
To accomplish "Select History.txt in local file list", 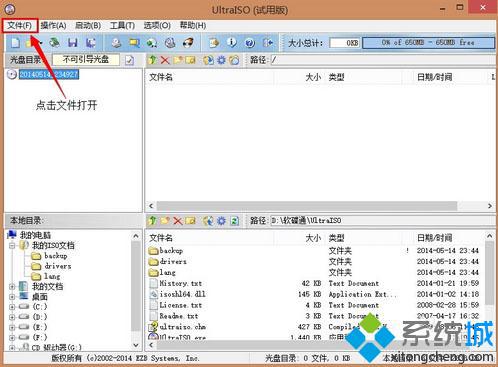I will [x=181, y=283].
